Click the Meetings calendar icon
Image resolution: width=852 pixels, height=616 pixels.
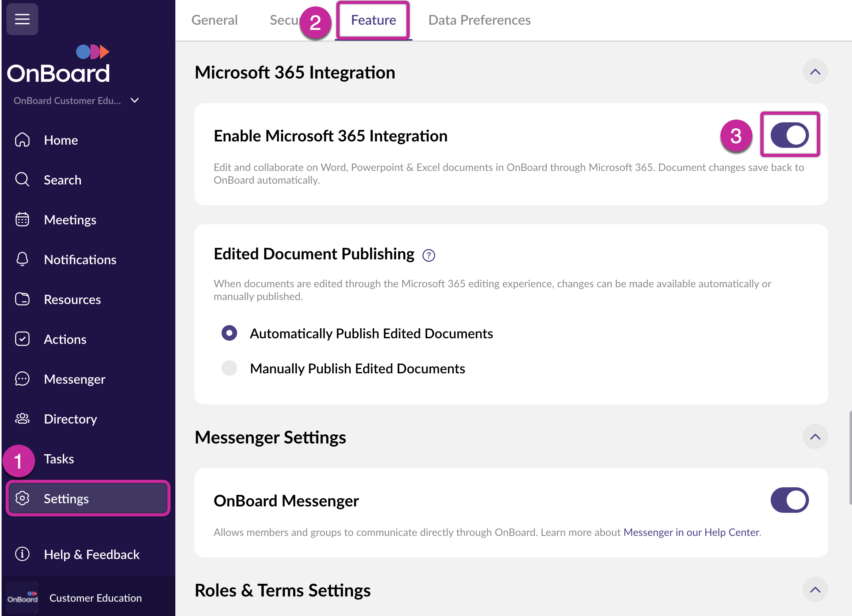22,220
